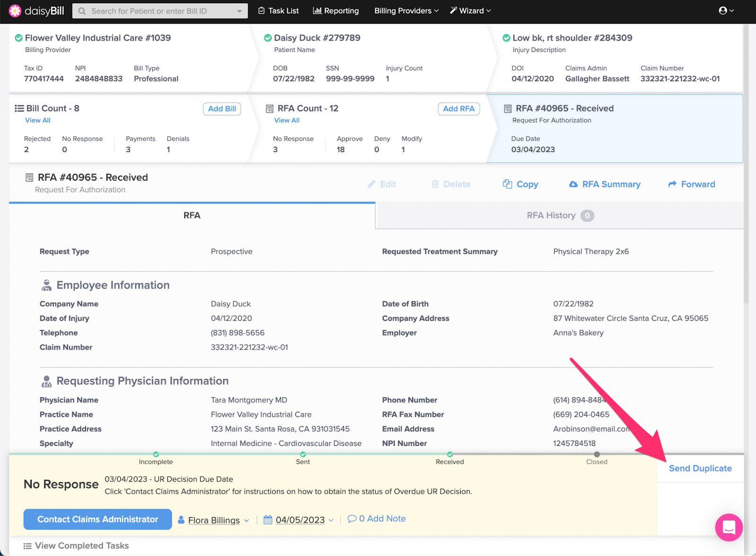The image size is (756, 556).
Task: Click the document icon beside RFA #40965 heading
Action: [29, 178]
